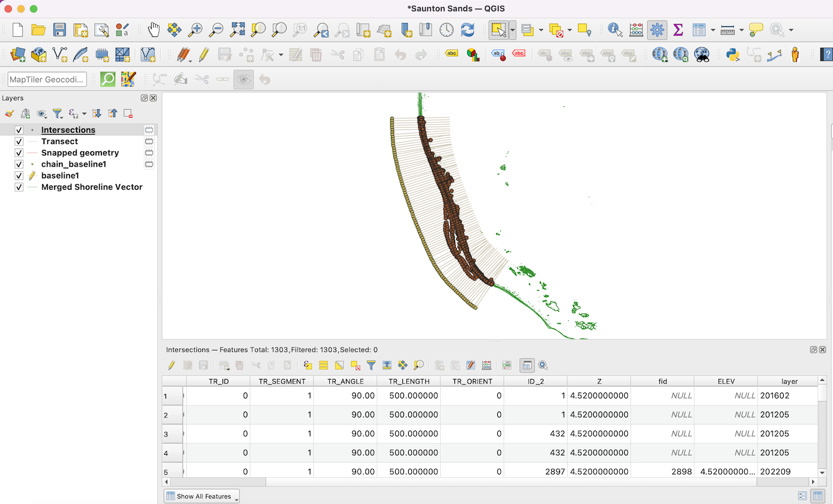Open the Identify Features tool
Screen dimensions: 833x504
615,30
